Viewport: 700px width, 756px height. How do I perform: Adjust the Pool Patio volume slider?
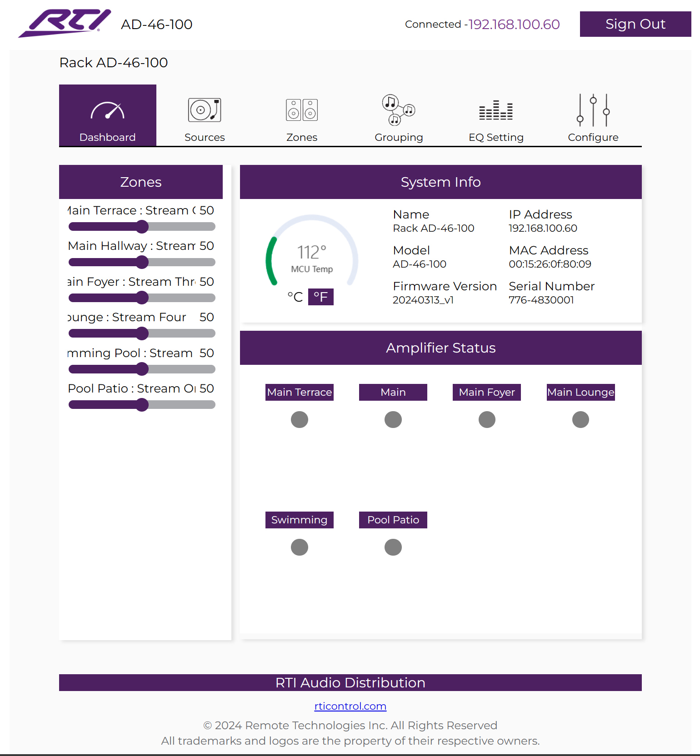(142, 405)
